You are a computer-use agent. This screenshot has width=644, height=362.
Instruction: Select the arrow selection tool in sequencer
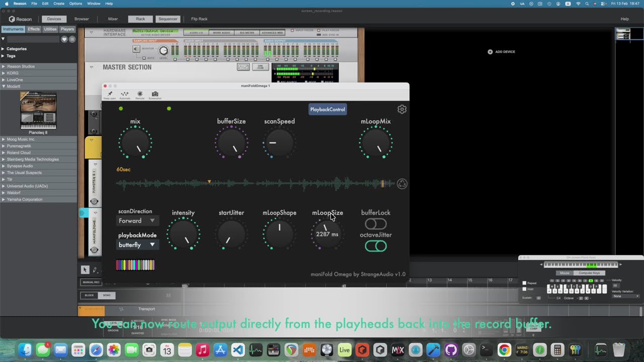[x=85, y=270]
